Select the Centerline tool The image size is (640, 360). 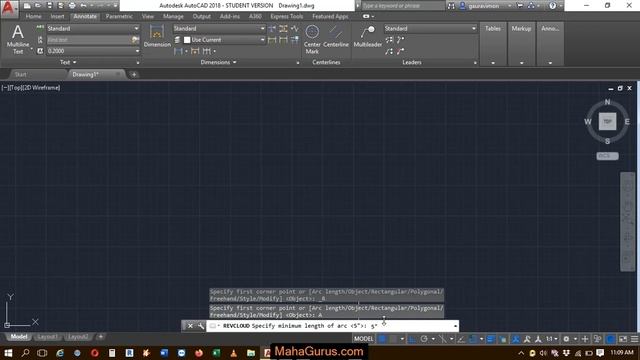coord(336,36)
